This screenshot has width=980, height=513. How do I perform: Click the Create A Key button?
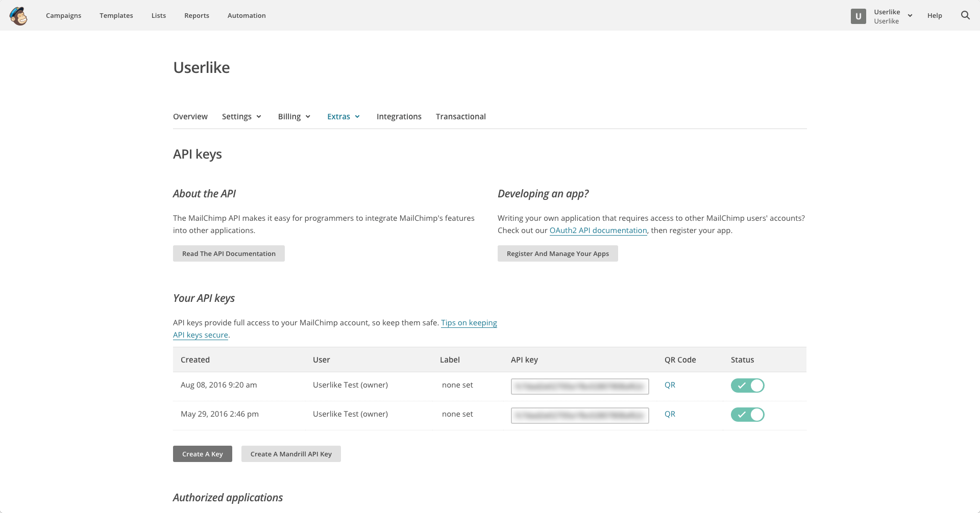coord(202,454)
